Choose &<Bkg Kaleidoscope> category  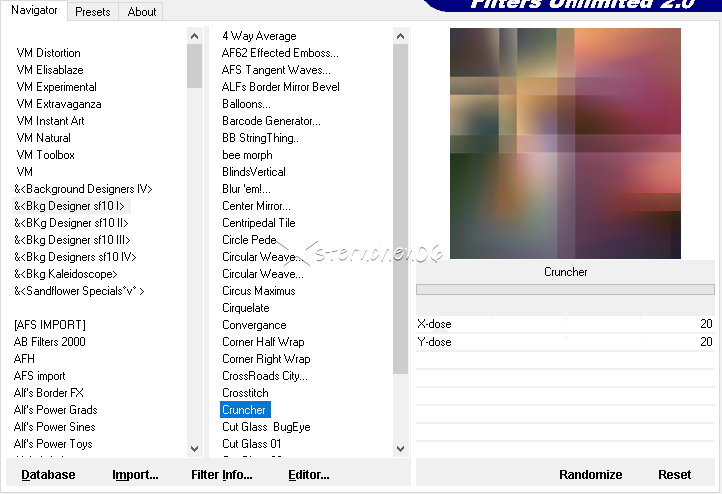(66, 274)
